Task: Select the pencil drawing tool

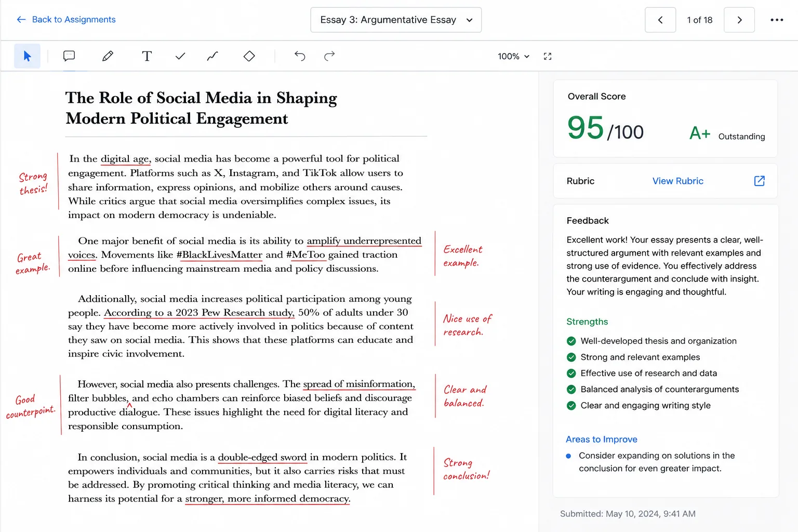Action: coord(108,56)
